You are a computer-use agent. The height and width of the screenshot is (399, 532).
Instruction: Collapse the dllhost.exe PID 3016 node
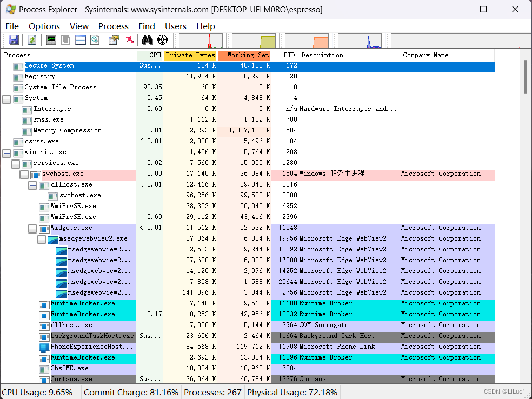pyautogui.click(x=32, y=185)
